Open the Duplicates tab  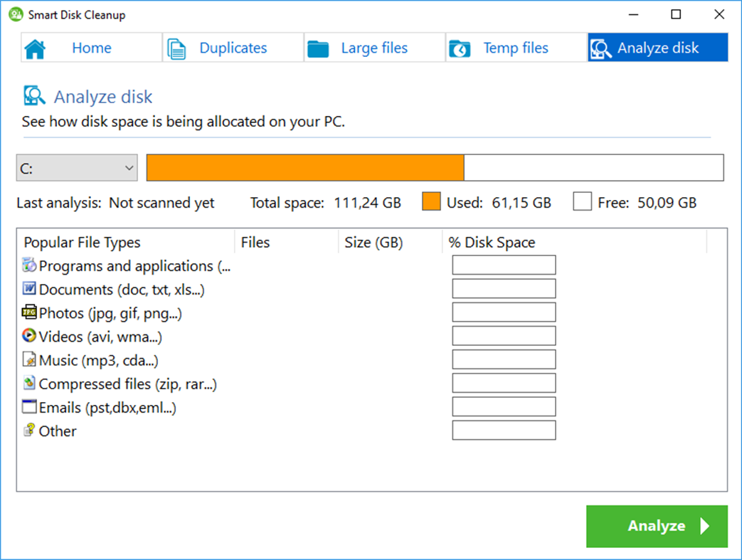[x=232, y=47]
